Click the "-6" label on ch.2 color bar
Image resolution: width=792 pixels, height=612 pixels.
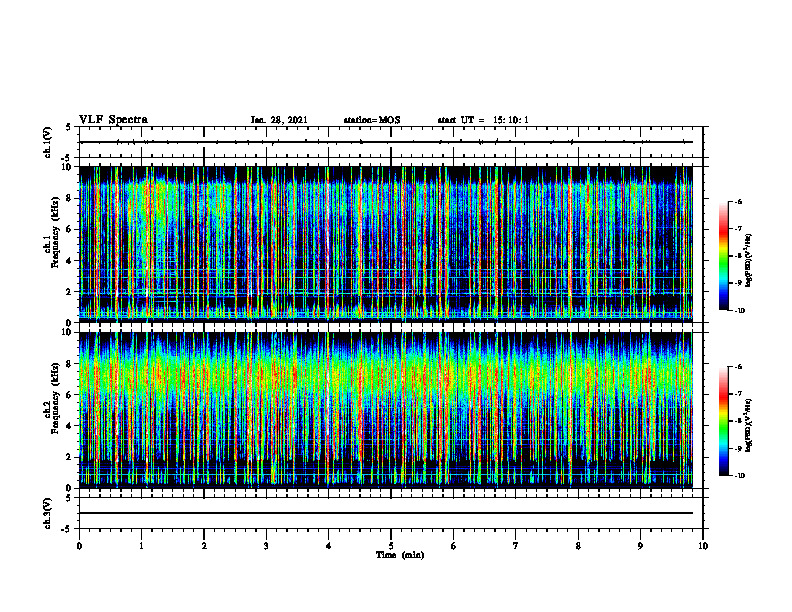click(x=737, y=367)
